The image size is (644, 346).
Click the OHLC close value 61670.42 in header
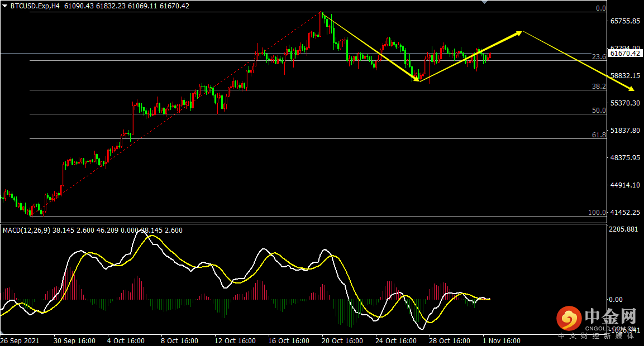pos(175,6)
